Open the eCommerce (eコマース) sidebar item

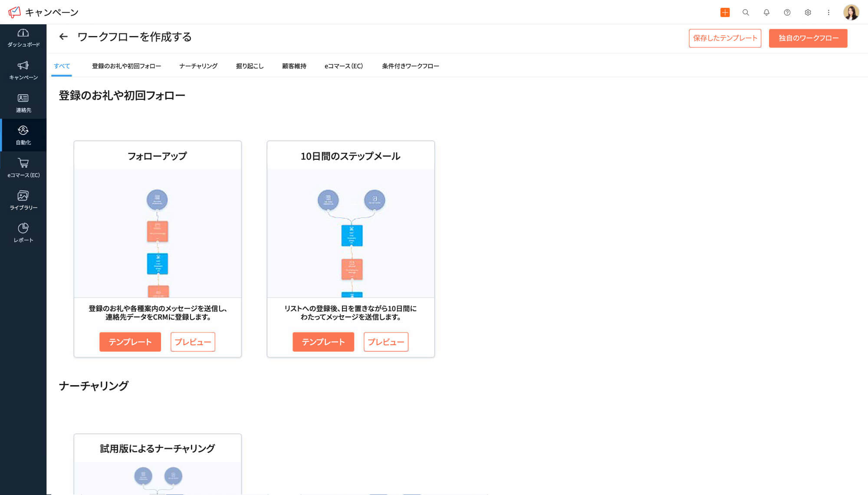(23, 168)
